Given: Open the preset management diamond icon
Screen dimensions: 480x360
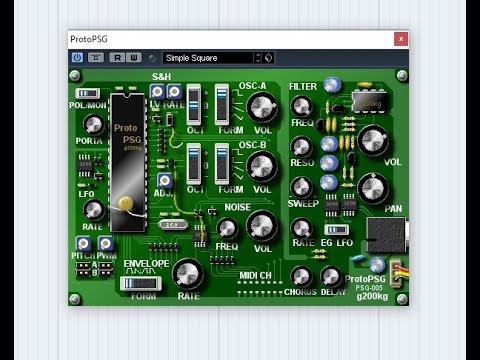Looking at the screenshot, I should click(x=268, y=58).
